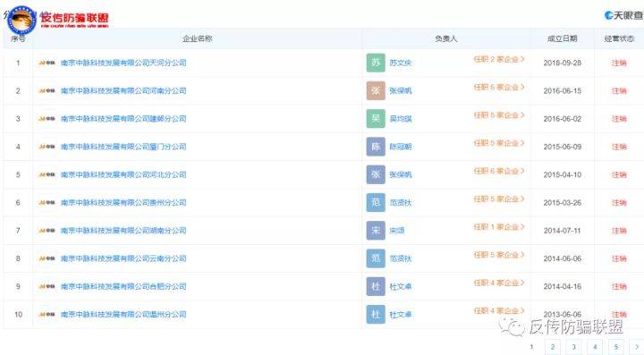Open the 河南分公司 company link in row 2

coord(123,90)
